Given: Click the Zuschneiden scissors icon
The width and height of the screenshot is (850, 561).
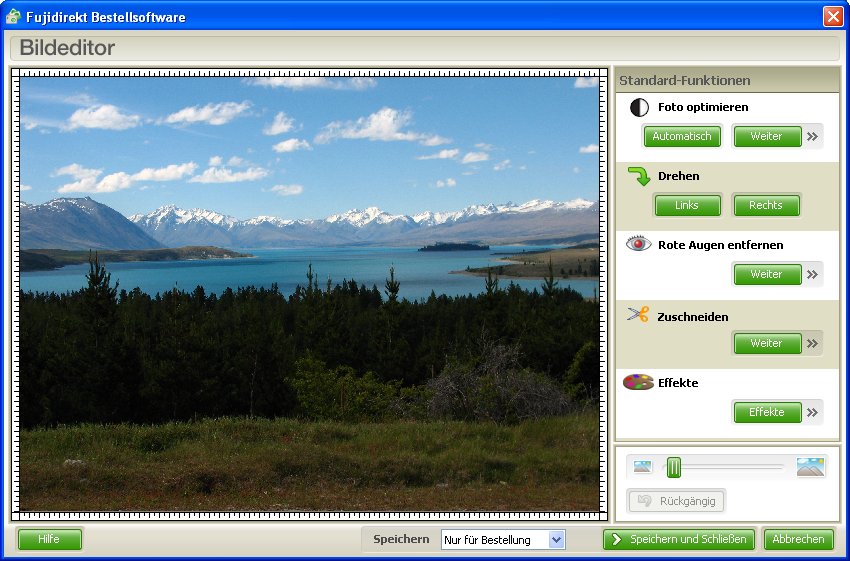Looking at the screenshot, I should (x=638, y=314).
